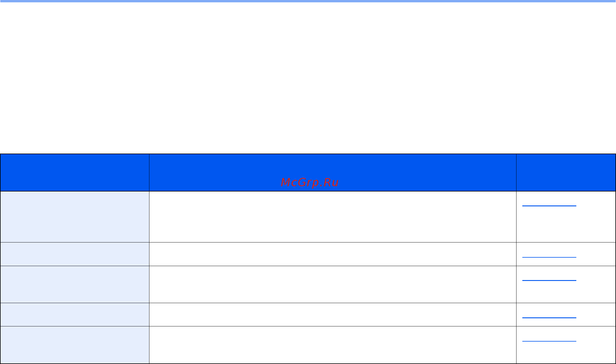This screenshot has height=364, width=616.
Task: Select the rightmost blue header cell
Action: [566, 173]
